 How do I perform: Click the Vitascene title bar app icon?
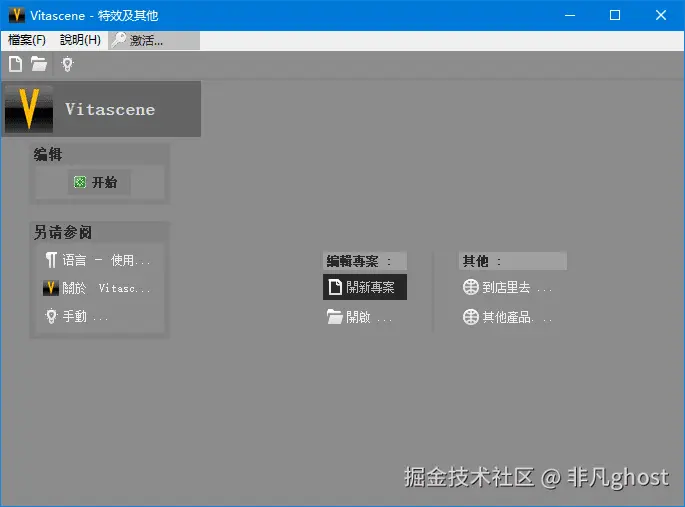17,15
